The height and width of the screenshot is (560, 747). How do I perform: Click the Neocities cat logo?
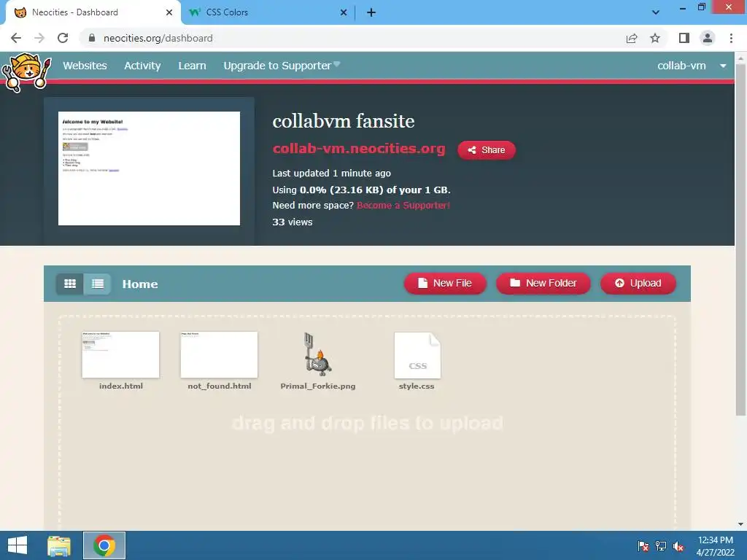coord(27,72)
